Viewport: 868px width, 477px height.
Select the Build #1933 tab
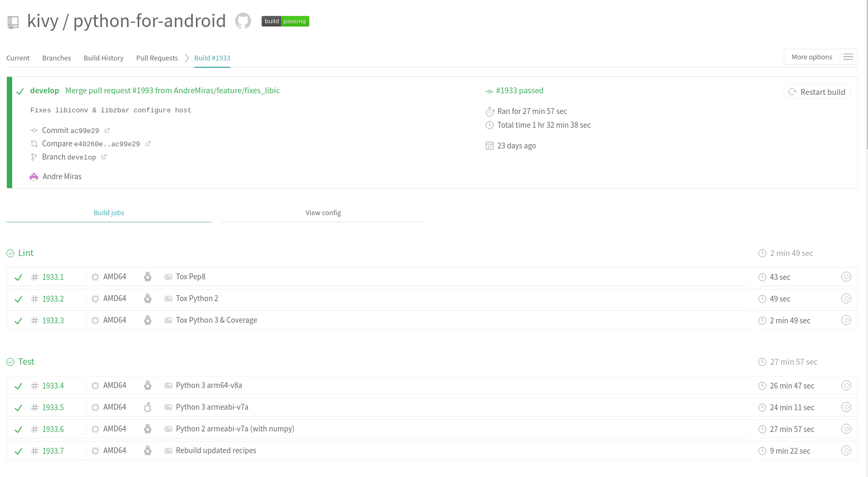(x=212, y=58)
